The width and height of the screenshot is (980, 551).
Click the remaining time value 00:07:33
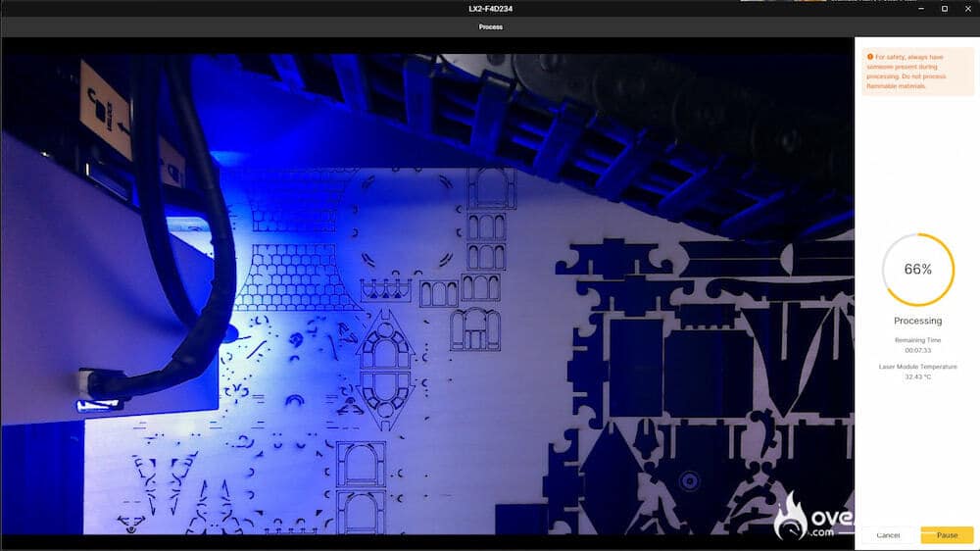pyautogui.click(x=917, y=350)
